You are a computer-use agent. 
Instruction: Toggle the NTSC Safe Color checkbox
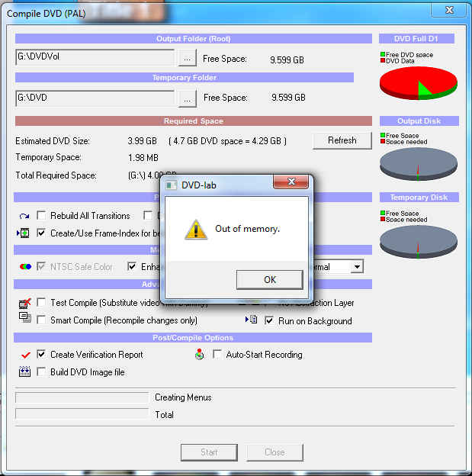coord(41,266)
